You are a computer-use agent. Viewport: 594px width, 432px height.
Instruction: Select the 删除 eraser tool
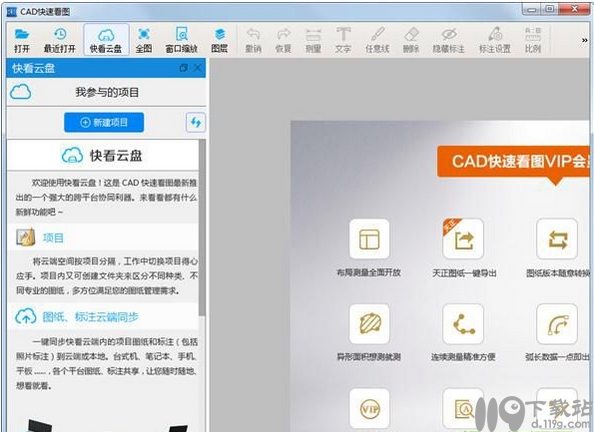tap(411, 40)
